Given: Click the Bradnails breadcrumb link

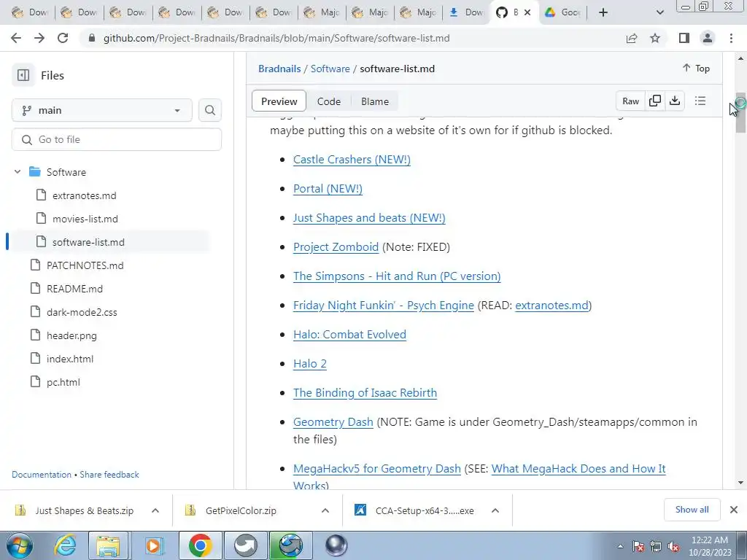Looking at the screenshot, I should pos(279,69).
